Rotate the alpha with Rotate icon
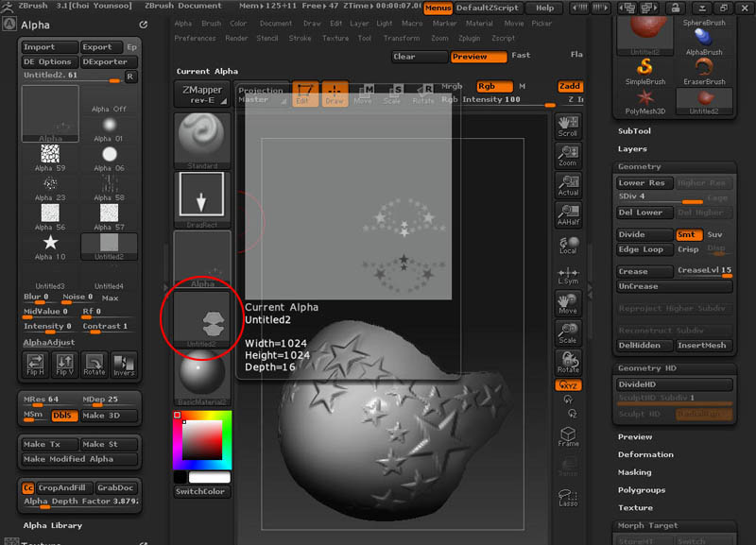The height and width of the screenshot is (545, 756). click(x=94, y=365)
